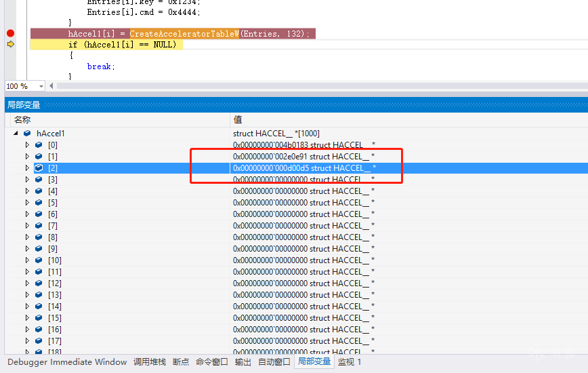Select the hAccel1 type value struct HACCEL__ *[1000]
The width and height of the screenshot is (588, 373).
(x=276, y=133)
